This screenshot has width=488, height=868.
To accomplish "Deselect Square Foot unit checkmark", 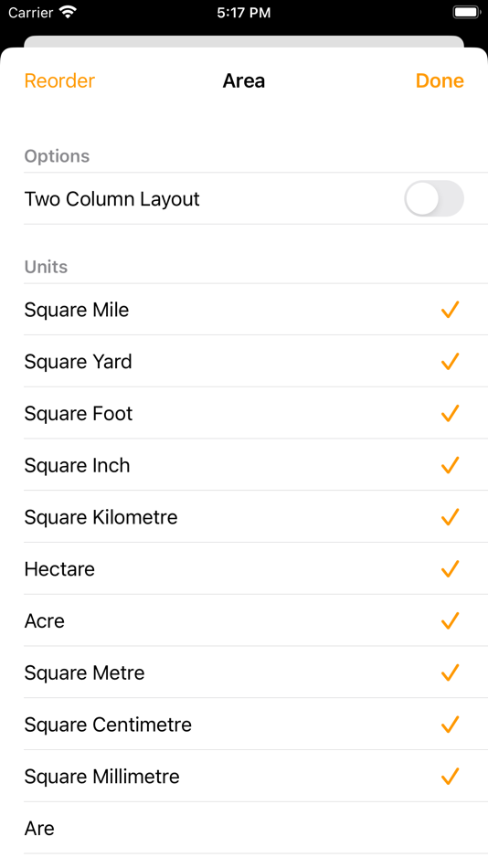I will [450, 414].
